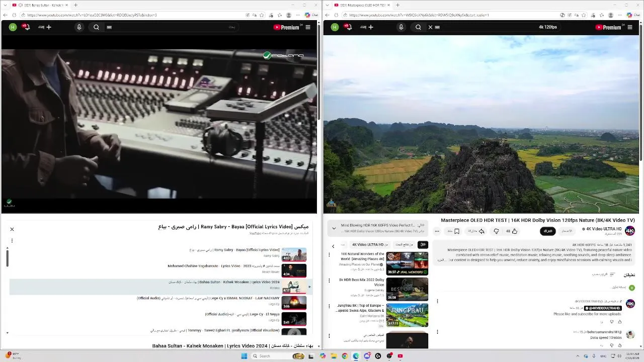Image resolution: width=644 pixels, height=362 pixels.
Task: Click the Windows taskbar Search box
Action: pos(278,356)
